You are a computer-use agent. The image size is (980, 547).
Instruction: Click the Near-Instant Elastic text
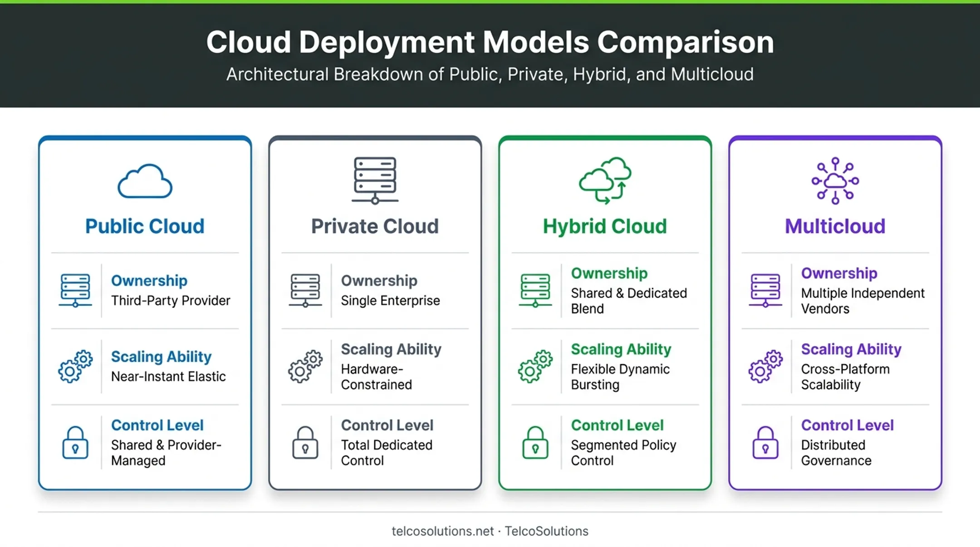pos(168,376)
